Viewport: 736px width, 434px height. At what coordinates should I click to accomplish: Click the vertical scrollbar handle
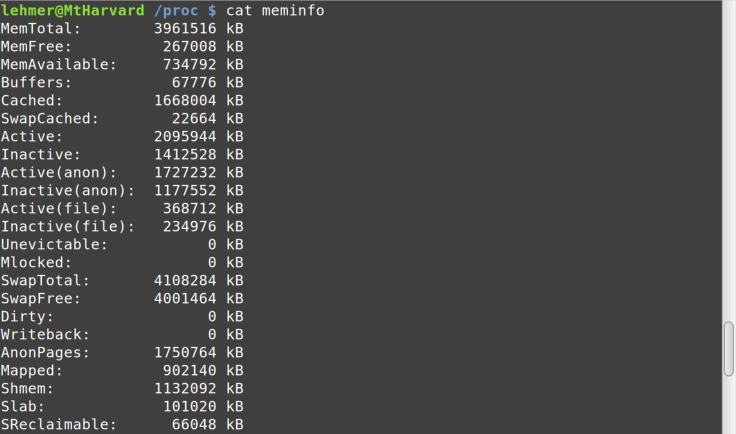coord(728,349)
